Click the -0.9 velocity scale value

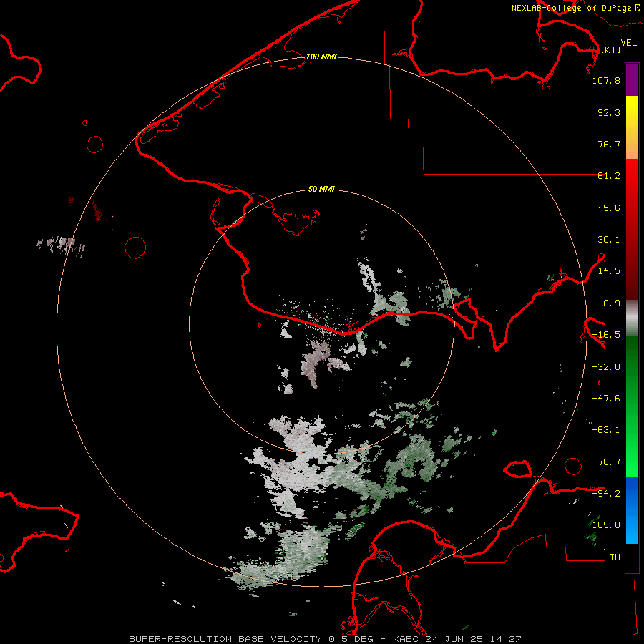pos(609,303)
